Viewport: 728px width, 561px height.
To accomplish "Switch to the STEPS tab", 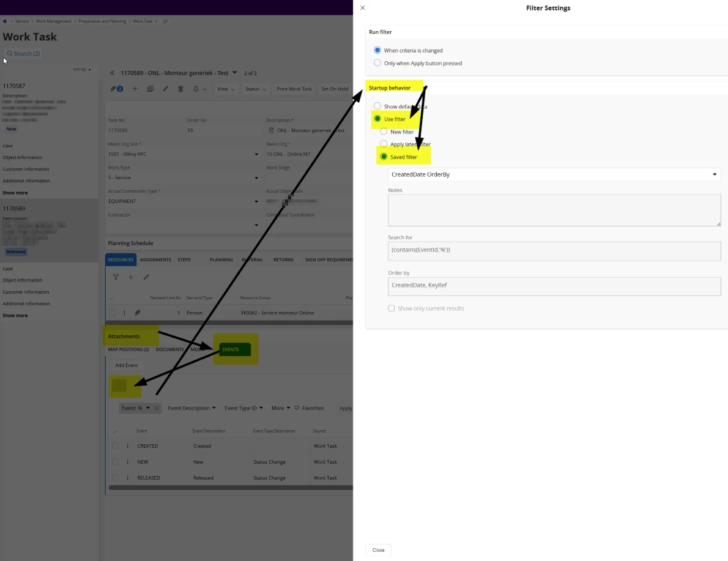I will (x=184, y=259).
